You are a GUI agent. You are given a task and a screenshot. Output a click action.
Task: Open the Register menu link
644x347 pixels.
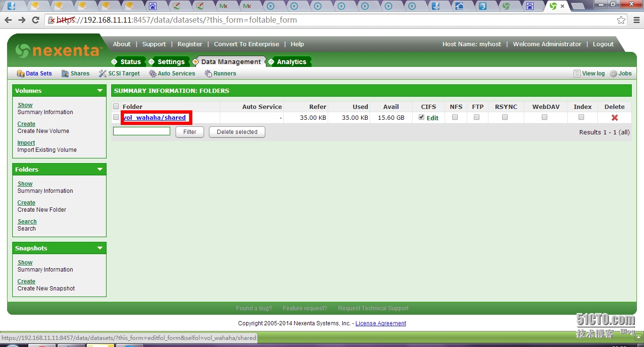click(x=190, y=44)
